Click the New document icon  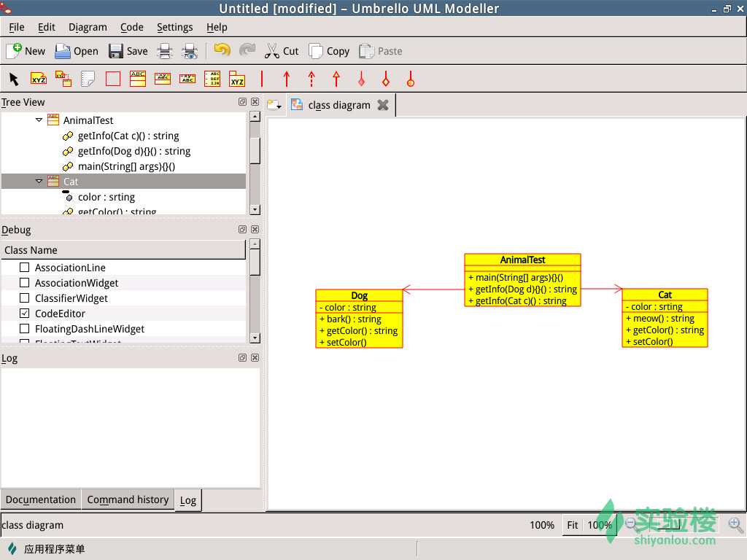(x=14, y=51)
